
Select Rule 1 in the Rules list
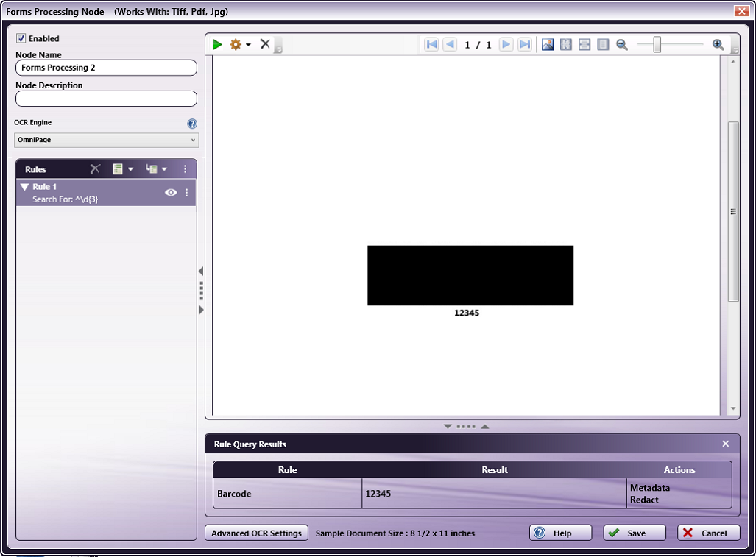[105, 193]
